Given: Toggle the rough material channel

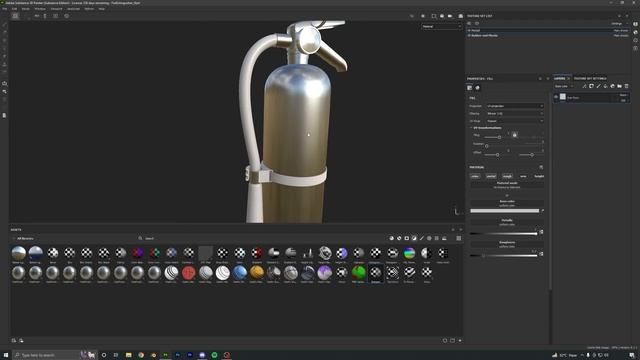Looking at the screenshot, I should point(507,176).
